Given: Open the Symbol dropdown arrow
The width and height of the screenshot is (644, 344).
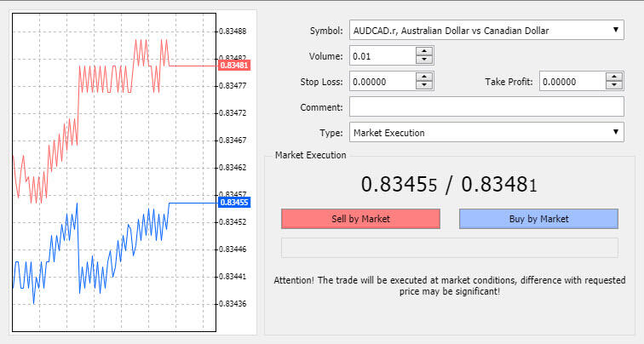Looking at the screenshot, I should pyautogui.click(x=616, y=30).
